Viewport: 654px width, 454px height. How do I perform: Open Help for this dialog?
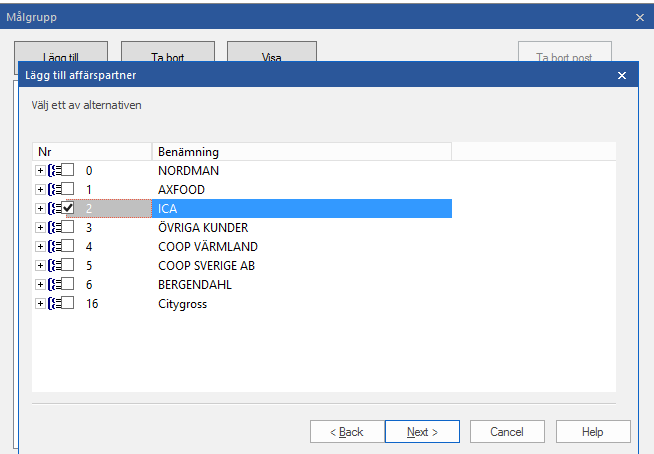point(593,431)
